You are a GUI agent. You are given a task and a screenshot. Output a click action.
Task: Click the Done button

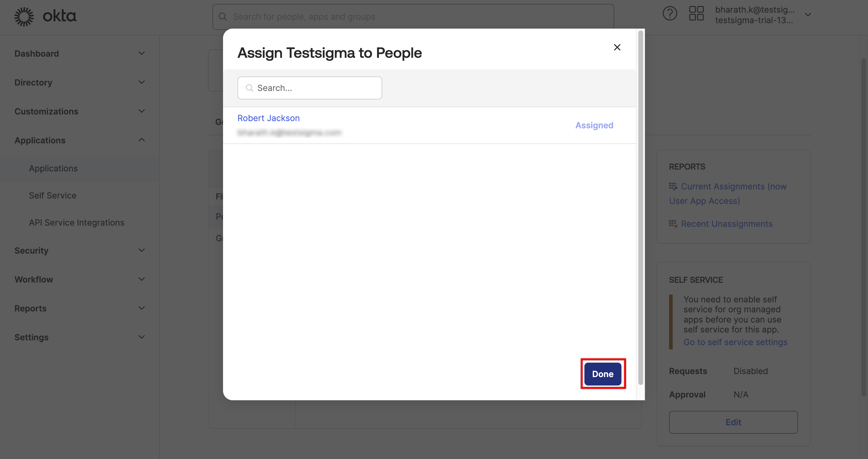coord(602,374)
